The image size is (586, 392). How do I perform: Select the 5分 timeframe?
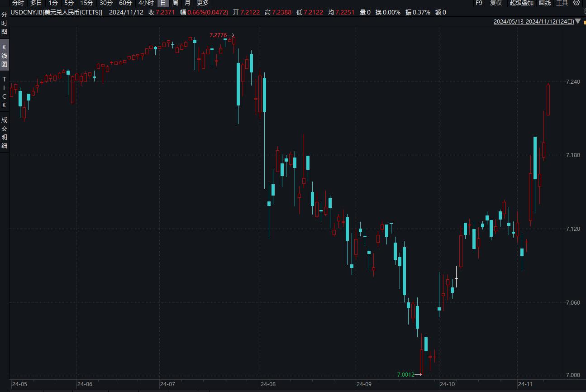pyautogui.click(x=69, y=3)
